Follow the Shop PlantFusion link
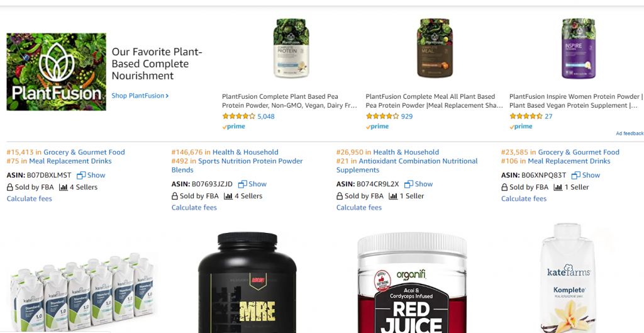This screenshot has width=644, height=333. coord(140,96)
